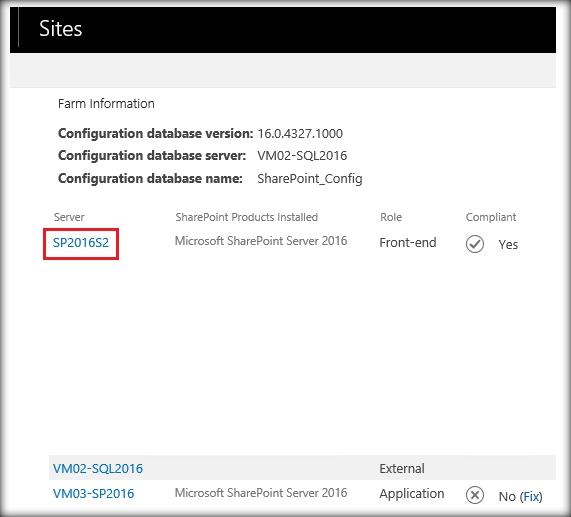Click the non-compliant X icon for VM03-SP2016
Image resolution: width=571 pixels, height=517 pixels.
click(x=475, y=495)
